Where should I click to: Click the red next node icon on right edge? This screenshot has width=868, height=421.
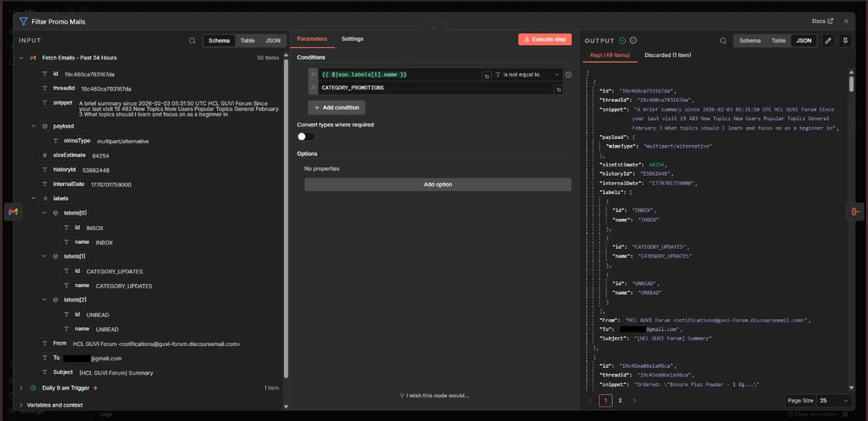855,211
